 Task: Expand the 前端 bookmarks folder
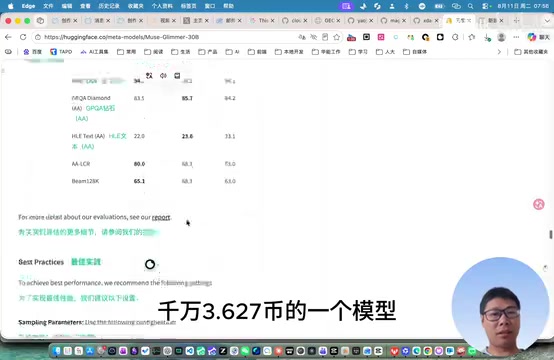click(x=257, y=52)
